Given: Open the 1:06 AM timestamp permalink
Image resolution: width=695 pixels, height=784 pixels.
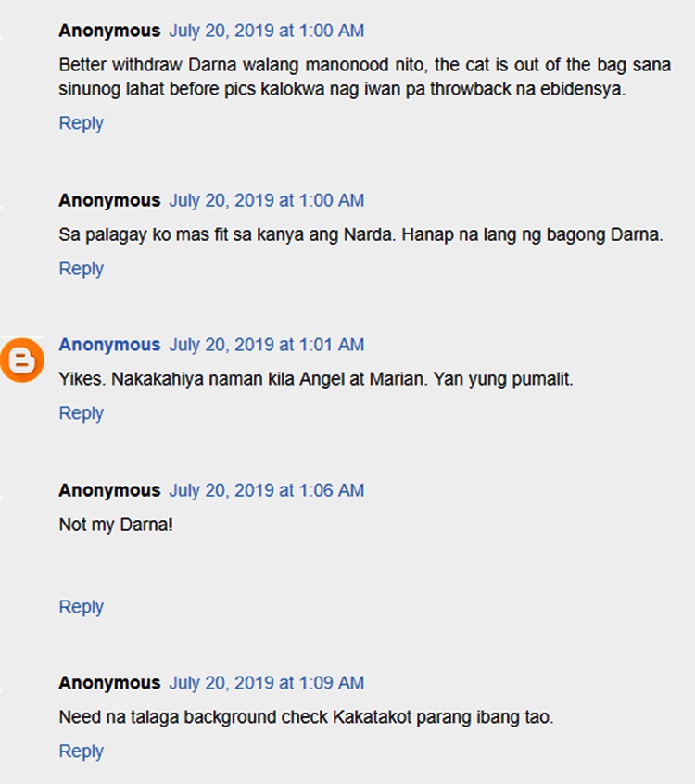Looking at the screenshot, I should click(266, 490).
